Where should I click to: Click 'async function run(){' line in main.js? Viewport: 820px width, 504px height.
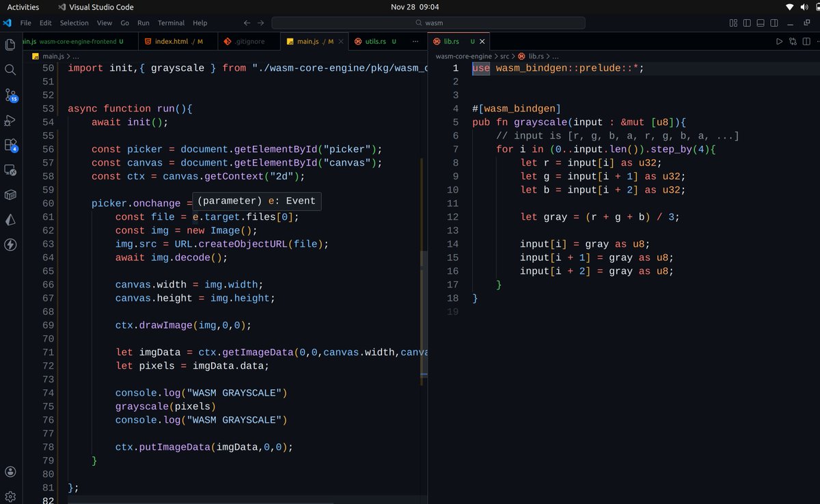(x=131, y=109)
